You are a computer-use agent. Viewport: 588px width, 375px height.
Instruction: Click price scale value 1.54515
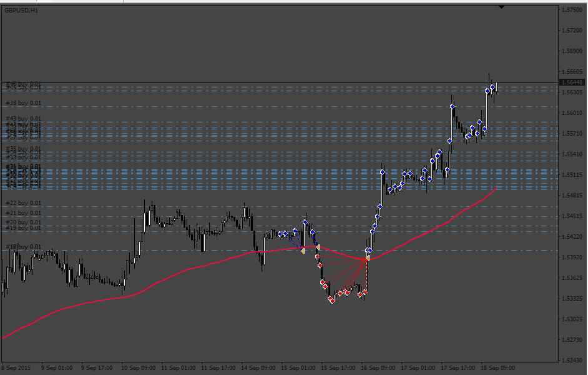[x=572, y=216]
